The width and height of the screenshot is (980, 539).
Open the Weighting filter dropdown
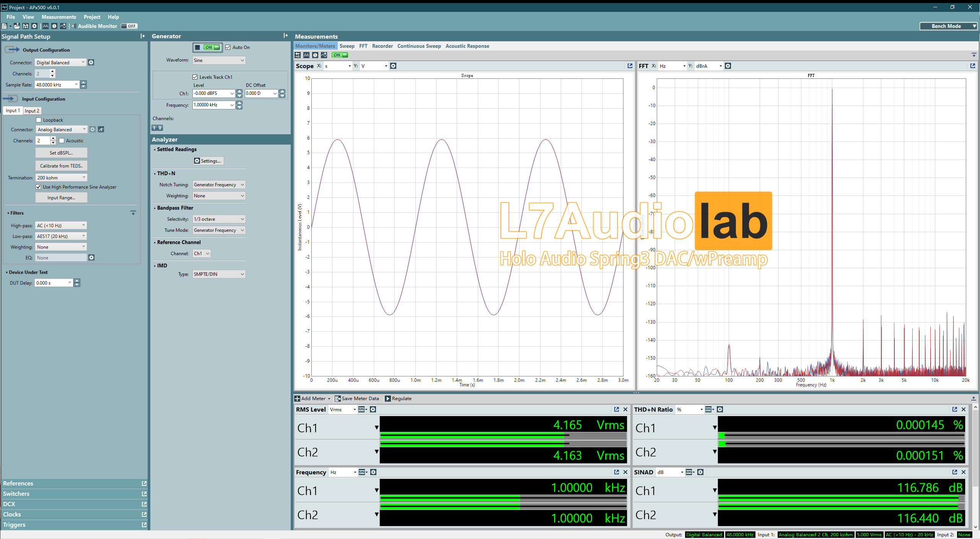(218, 195)
